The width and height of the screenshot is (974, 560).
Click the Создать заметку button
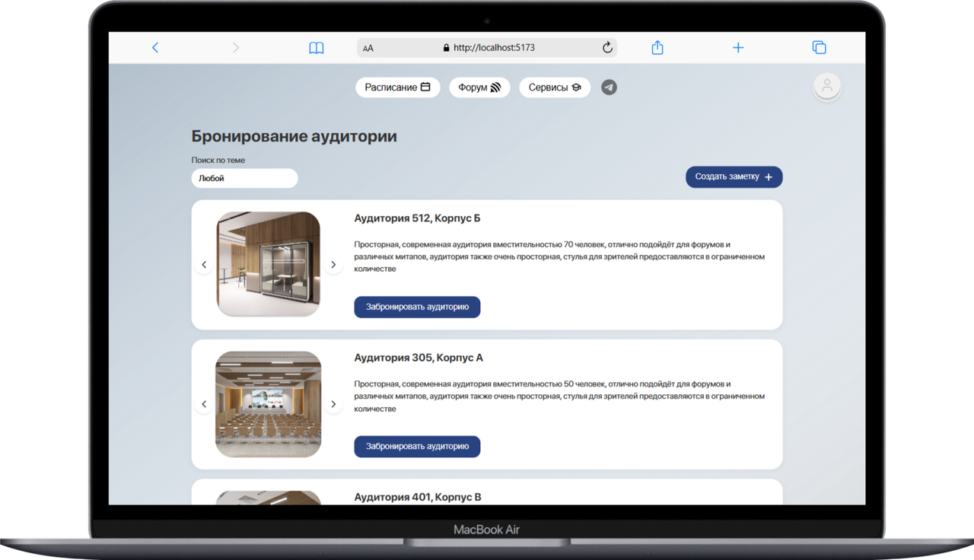(734, 177)
